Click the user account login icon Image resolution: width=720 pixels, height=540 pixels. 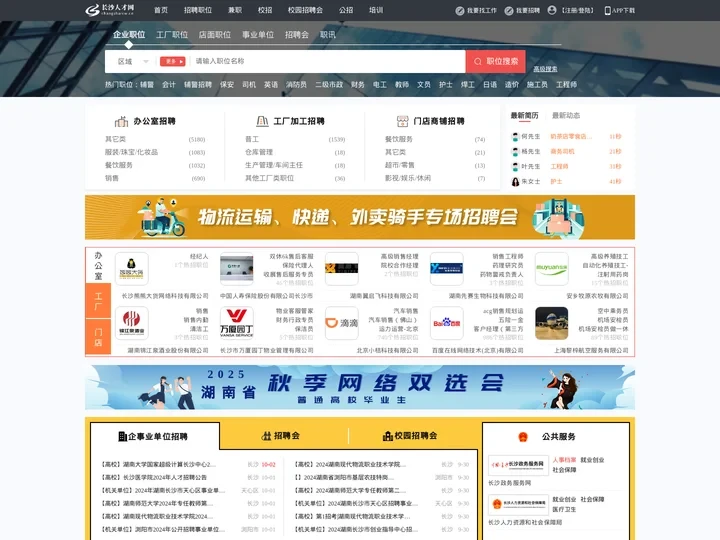[x=552, y=10]
